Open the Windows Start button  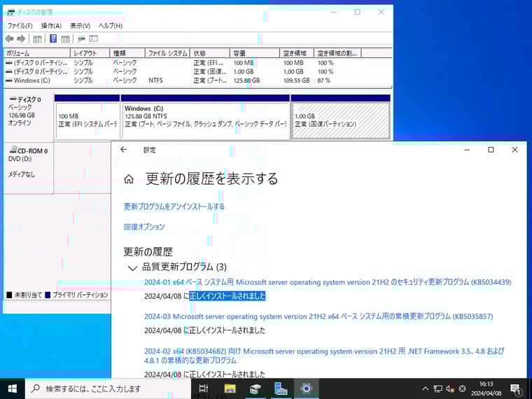click(12, 388)
